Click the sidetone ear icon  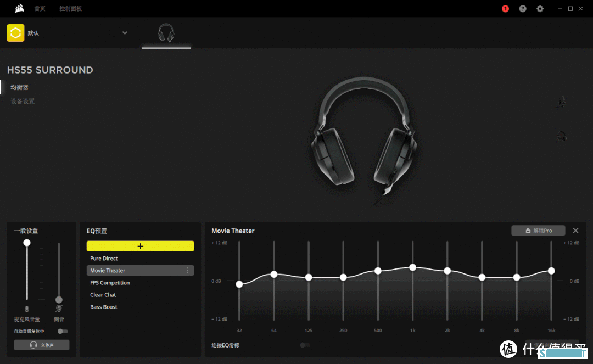point(59,309)
